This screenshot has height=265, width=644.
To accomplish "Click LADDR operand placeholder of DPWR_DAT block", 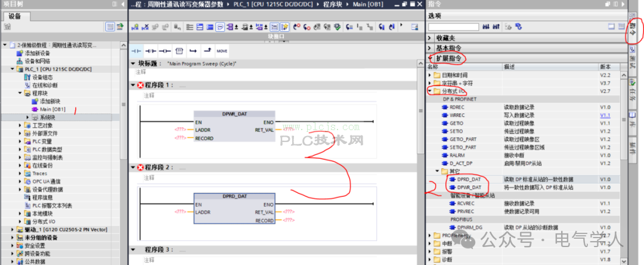I will point(180,130).
